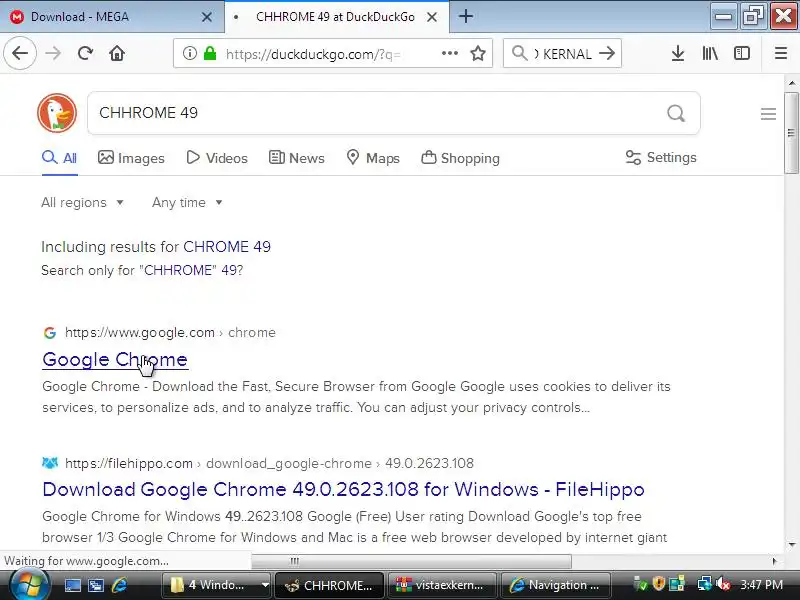Open the Navigation taskbar window
This screenshot has height=600, width=800.
coord(556,585)
